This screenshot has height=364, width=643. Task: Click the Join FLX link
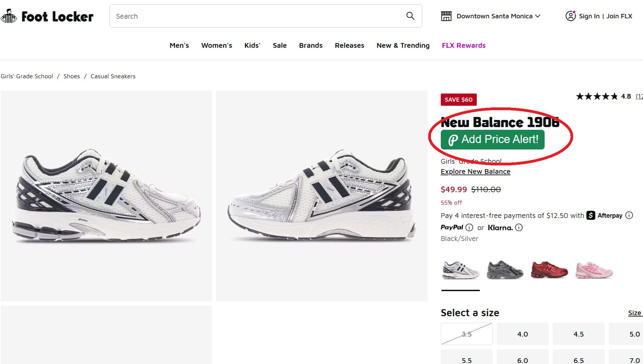(619, 16)
